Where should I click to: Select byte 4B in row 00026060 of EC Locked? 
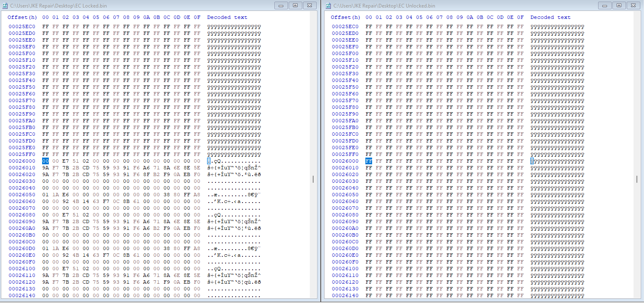click(76, 201)
